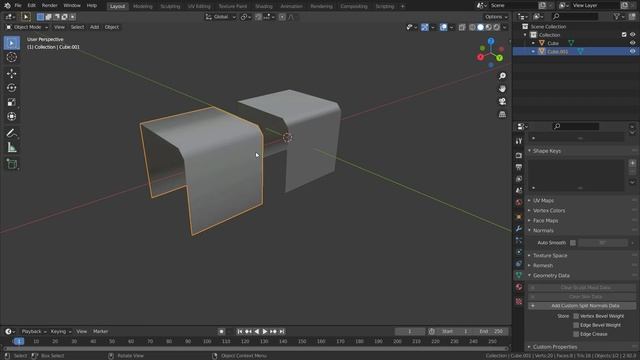The image size is (640, 360).
Task: Click the Auto Smooth angle slider
Action: (602, 243)
